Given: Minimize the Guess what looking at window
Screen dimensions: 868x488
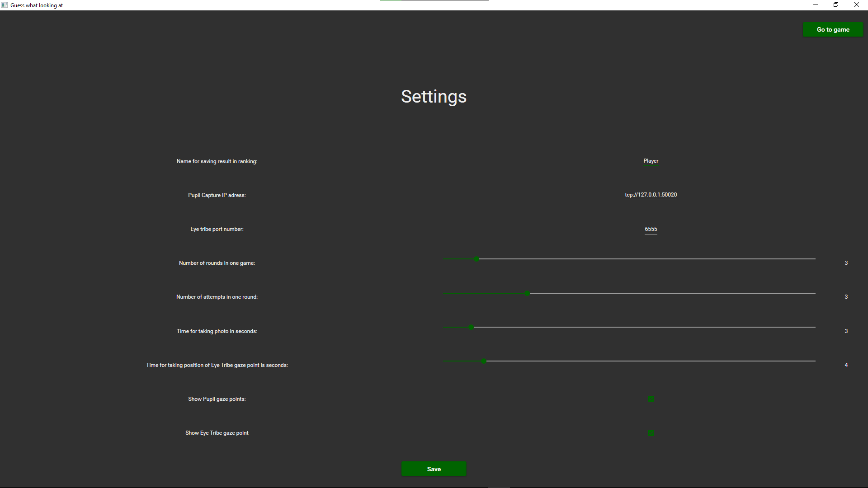Looking at the screenshot, I should tap(816, 5).
